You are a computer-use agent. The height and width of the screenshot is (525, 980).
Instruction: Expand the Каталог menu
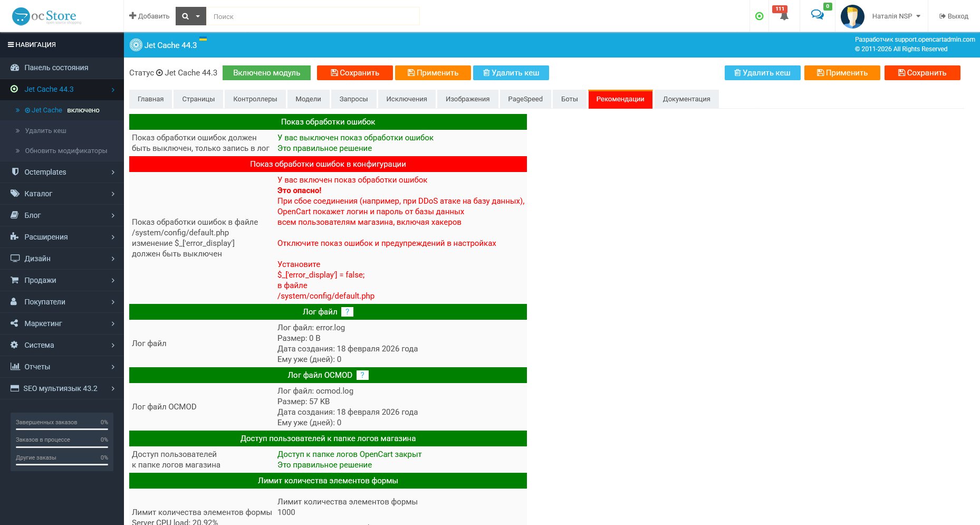(x=62, y=194)
